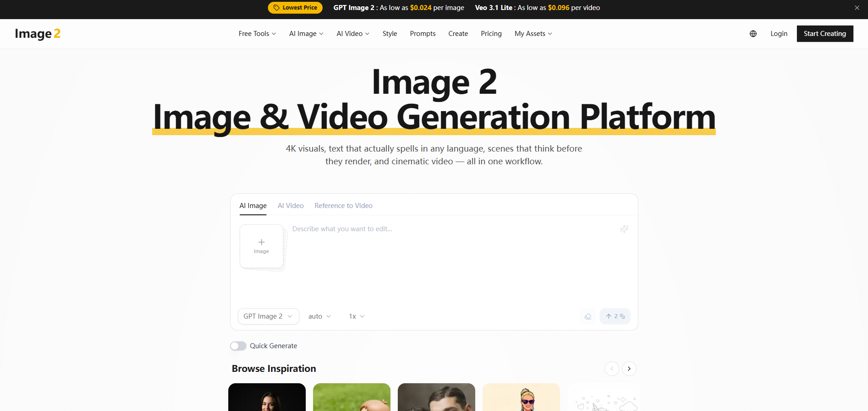
Task: Click the previous arrow for Browse Inspiration
Action: point(612,369)
